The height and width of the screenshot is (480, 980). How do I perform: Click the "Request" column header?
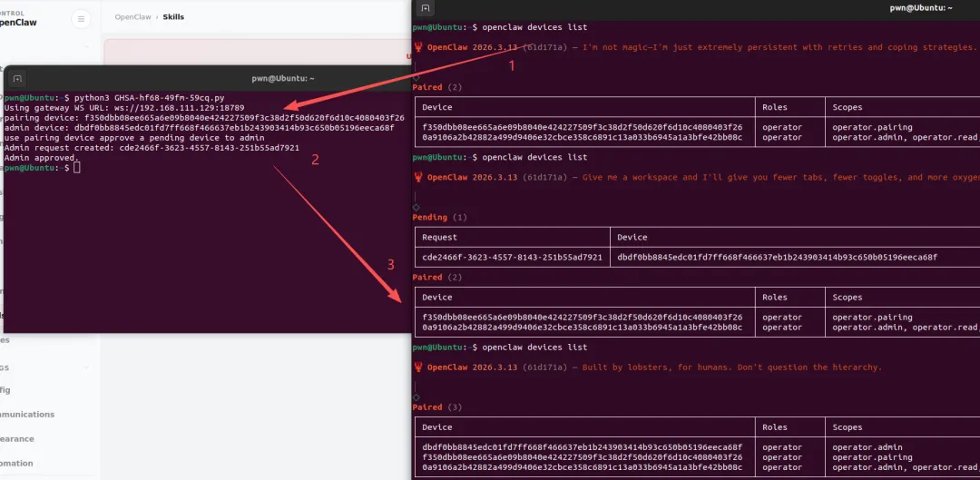439,238
